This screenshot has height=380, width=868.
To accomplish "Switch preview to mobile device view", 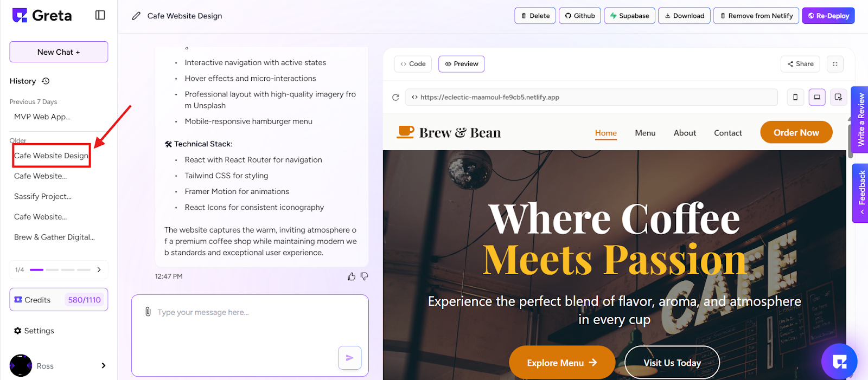I will tap(795, 97).
